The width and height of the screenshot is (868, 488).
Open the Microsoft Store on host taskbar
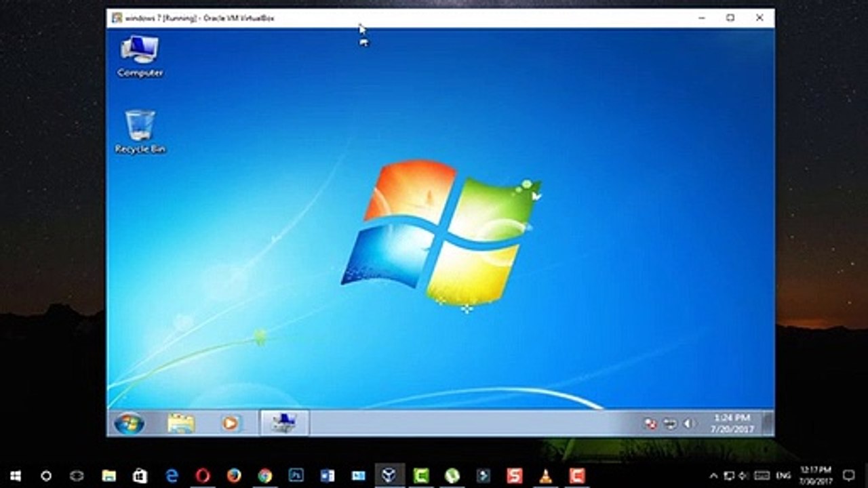point(140,476)
